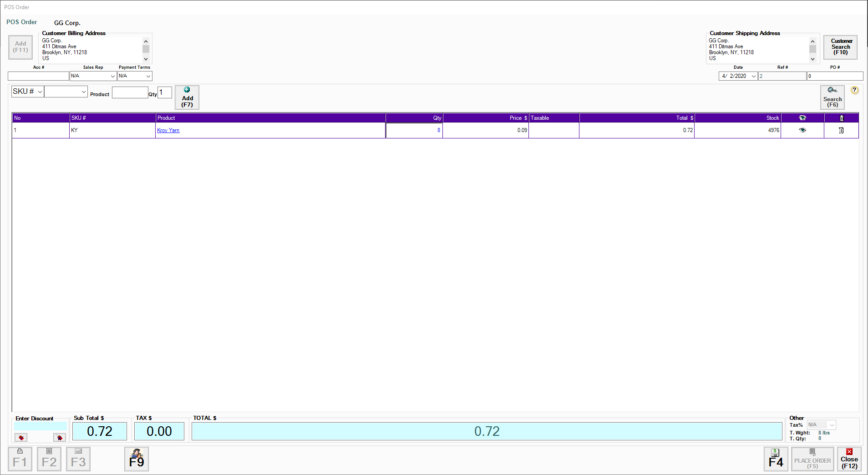Click the F9 cashier button
The height and width of the screenshot is (475, 868).
coord(137,459)
